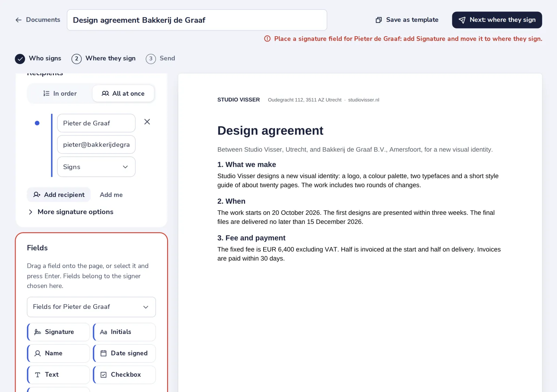Edit the Pieter de Graaf name field
This screenshot has width=557, height=392.
96,123
